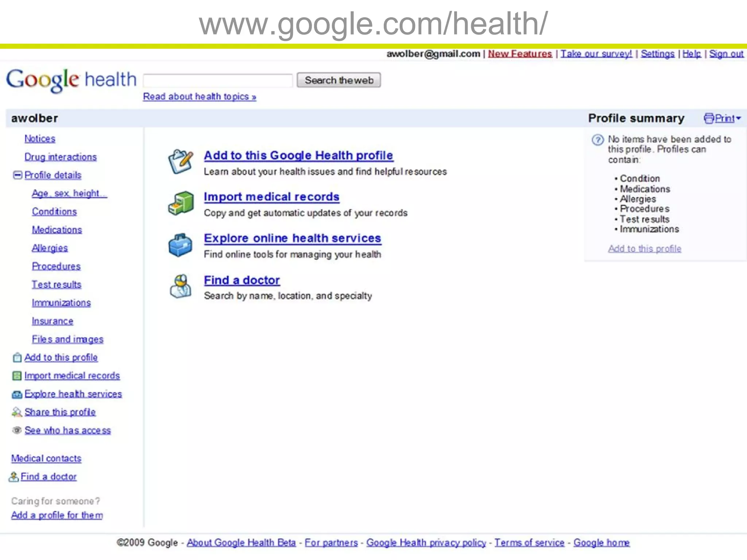Click the help question mark icon in Profile summary

click(x=597, y=140)
